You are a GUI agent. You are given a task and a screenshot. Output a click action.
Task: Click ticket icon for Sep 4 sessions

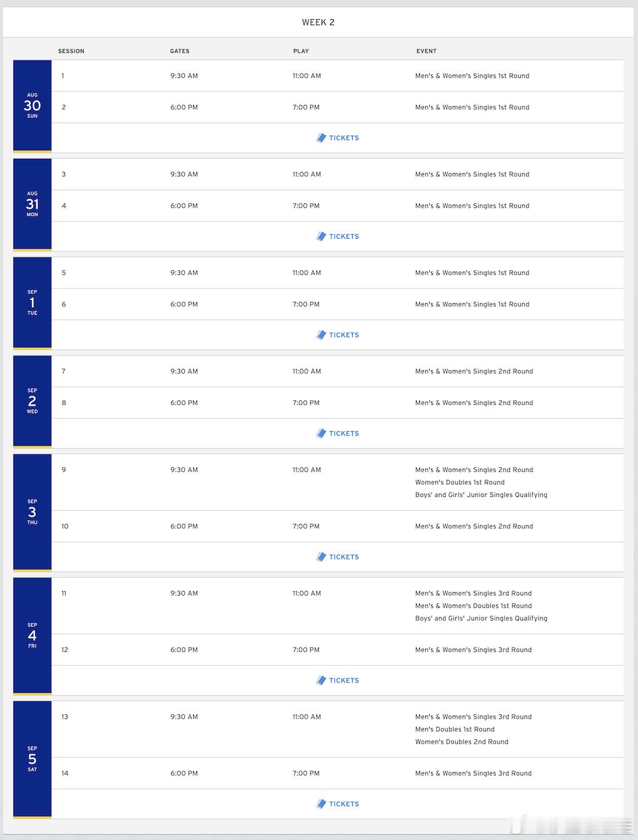pyautogui.click(x=321, y=680)
